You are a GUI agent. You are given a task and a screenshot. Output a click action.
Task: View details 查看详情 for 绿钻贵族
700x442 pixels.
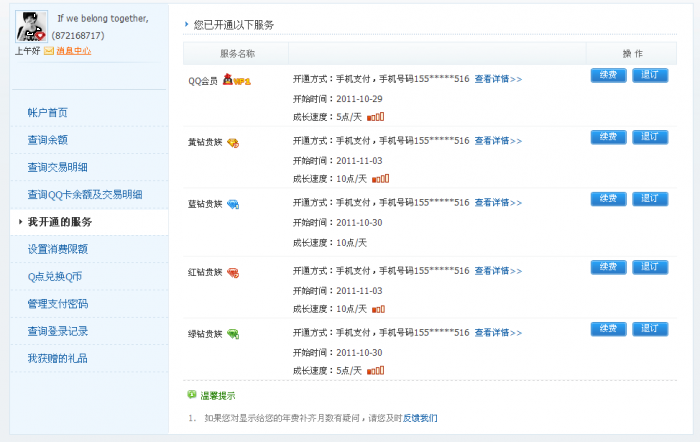pyautogui.click(x=498, y=333)
